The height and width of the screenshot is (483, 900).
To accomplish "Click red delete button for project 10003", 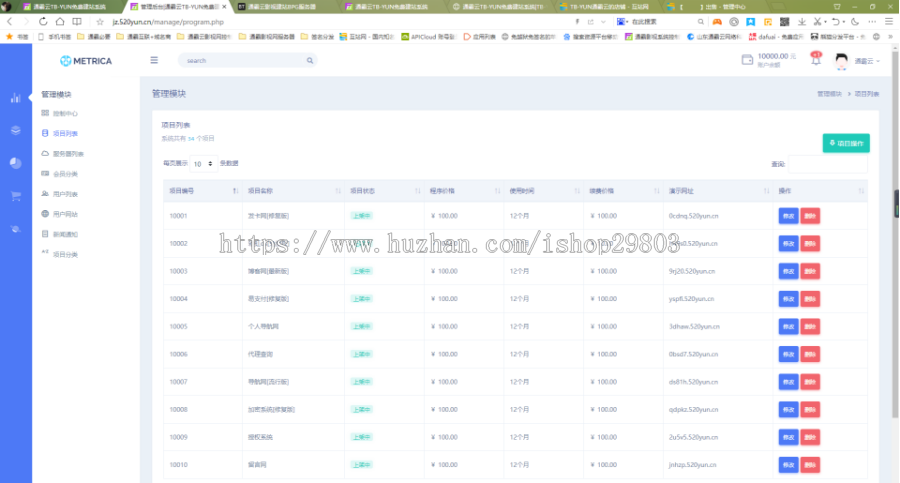I will (x=810, y=271).
